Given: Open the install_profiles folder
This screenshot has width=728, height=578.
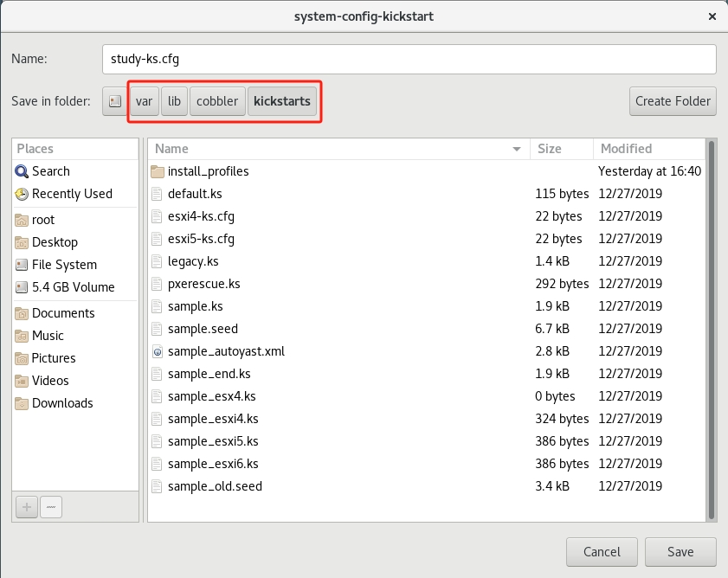Looking at the screenshot, I should click(208, 171).
